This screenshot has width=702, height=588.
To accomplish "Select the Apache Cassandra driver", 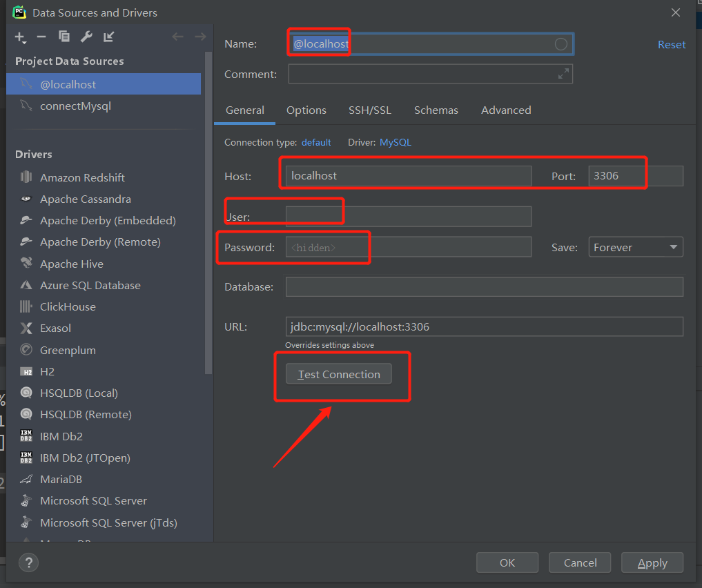I will [104, 199].
